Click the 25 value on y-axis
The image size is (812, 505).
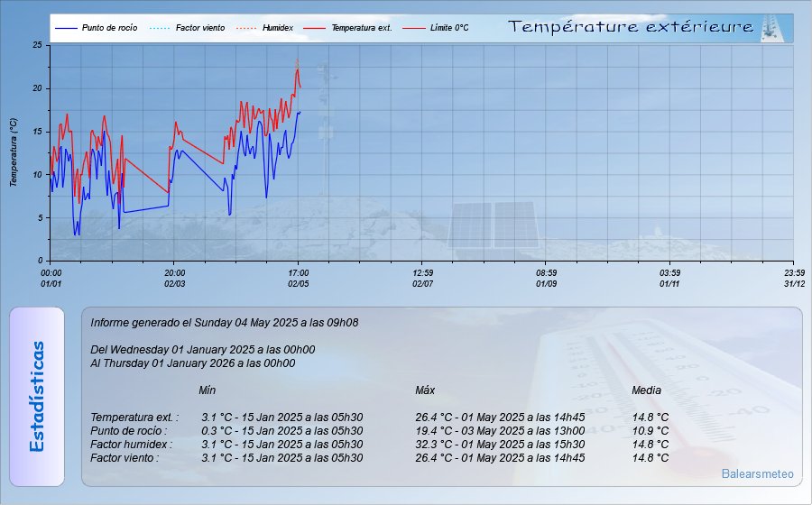[37, 45]
